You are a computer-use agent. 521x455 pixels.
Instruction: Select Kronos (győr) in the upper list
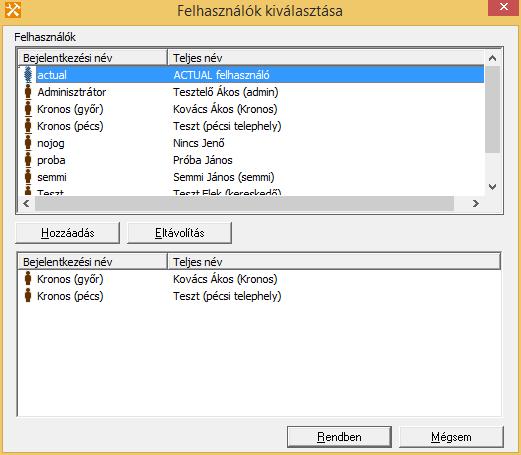[70, 109]
